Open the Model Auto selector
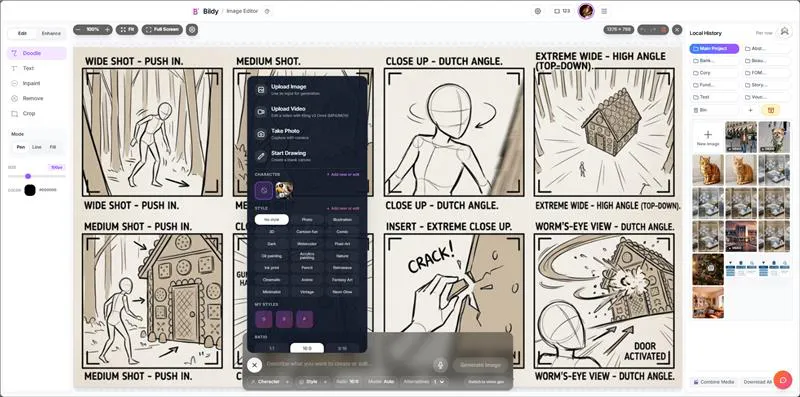Image resolution: width=800 pixels, height=397 pixels. [x=381, y=381]
